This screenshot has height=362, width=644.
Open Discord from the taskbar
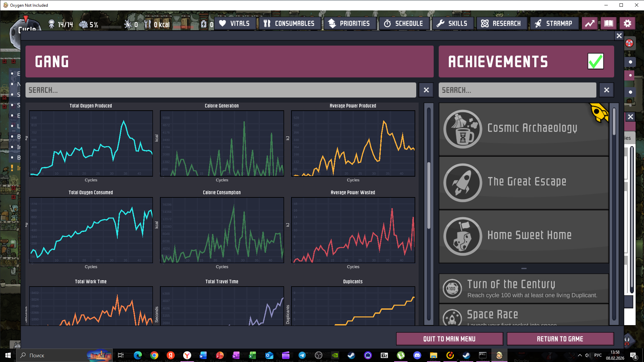417,355
